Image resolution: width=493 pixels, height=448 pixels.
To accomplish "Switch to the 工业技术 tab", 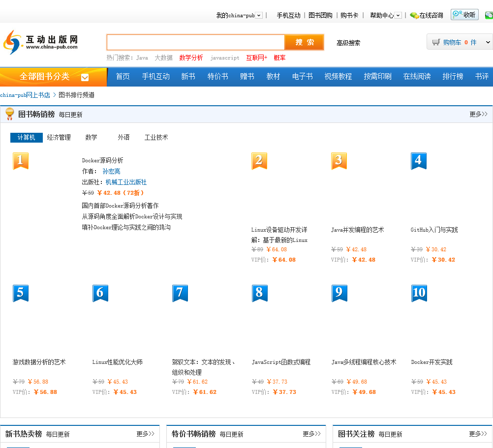I will [x=156, y=137].
